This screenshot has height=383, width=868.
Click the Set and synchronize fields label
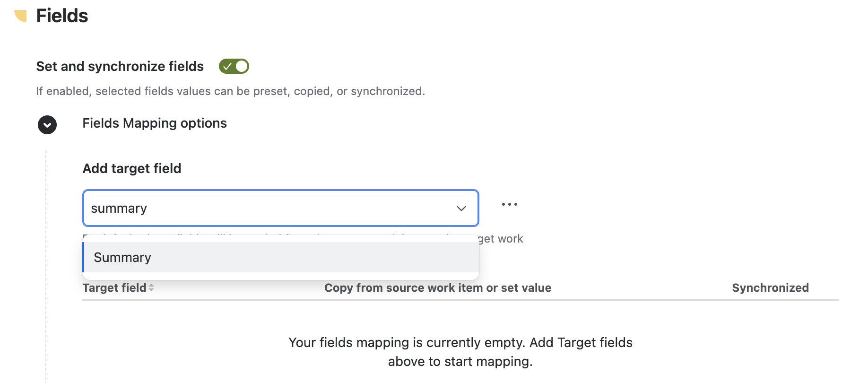click(120, 66)
